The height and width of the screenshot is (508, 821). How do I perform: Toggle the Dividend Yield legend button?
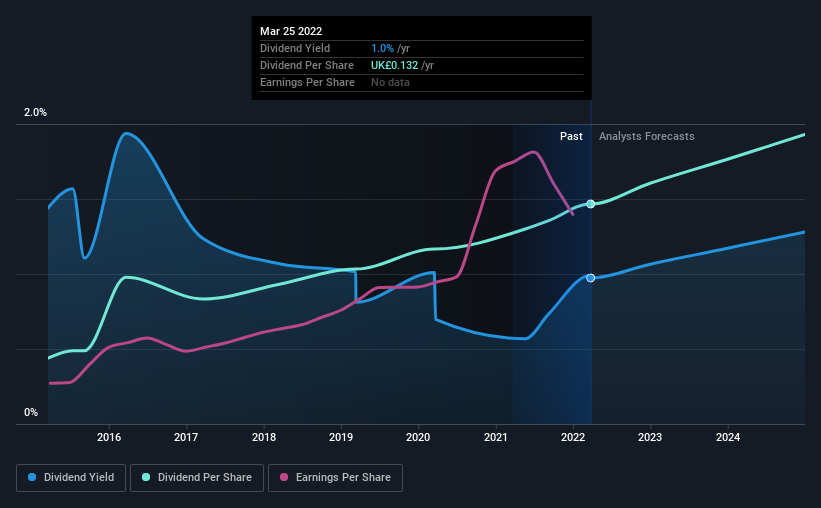71,478
